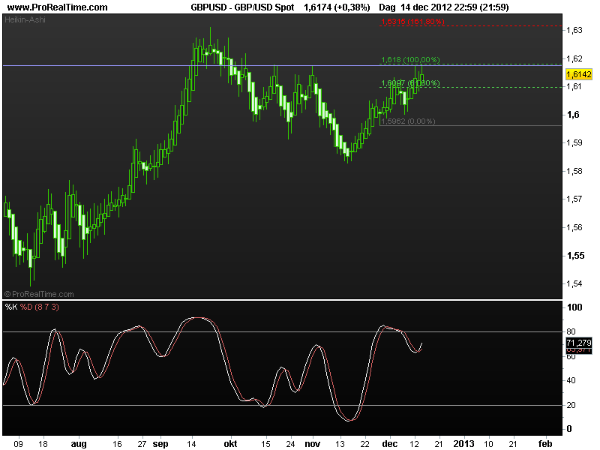
Task: Select the green '1,618 (100,00%)' Fibonacci label
Action: click(411, 60)
